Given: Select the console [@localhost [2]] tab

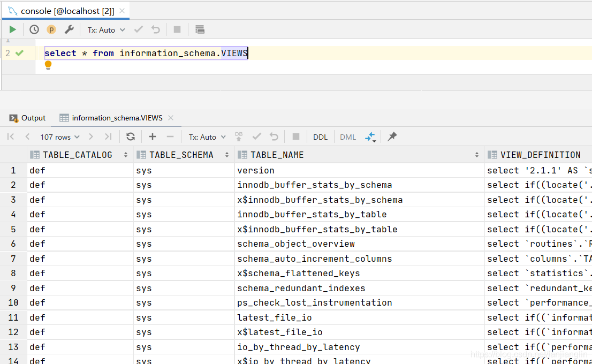Looking at the screenshot, I should [x=66, y=11].
